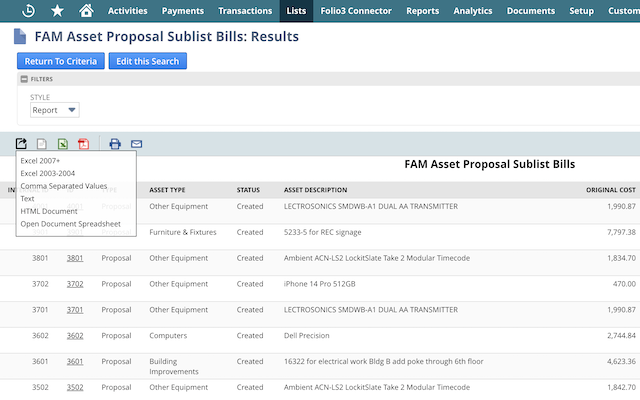This screenshot has height=400, width=640.
Task: Open the Activities menu
Action: click(x=127, y=11)
